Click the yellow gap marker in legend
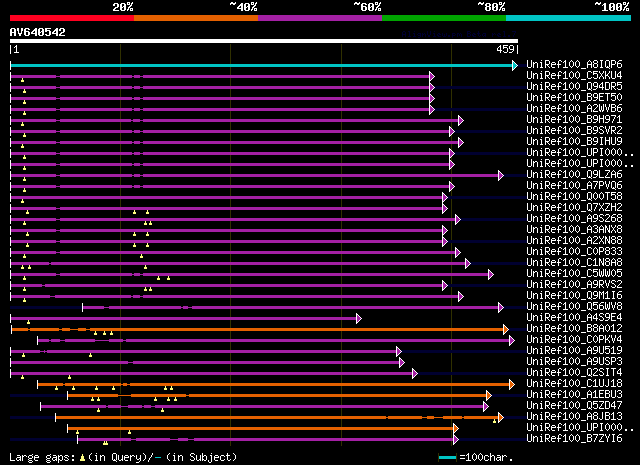 [82, 458]
